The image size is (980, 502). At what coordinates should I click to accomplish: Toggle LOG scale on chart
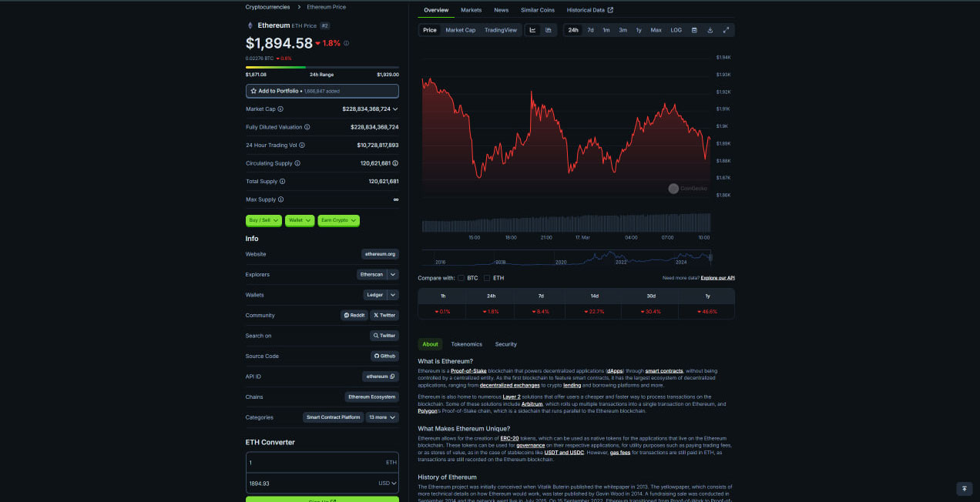(x=676, y=30)
